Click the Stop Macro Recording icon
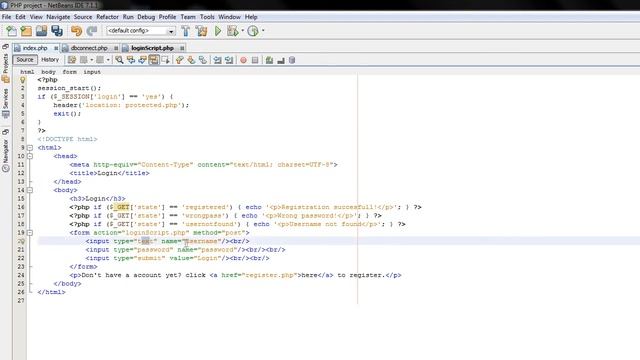640x360 pixels. (x=255, y=60)
